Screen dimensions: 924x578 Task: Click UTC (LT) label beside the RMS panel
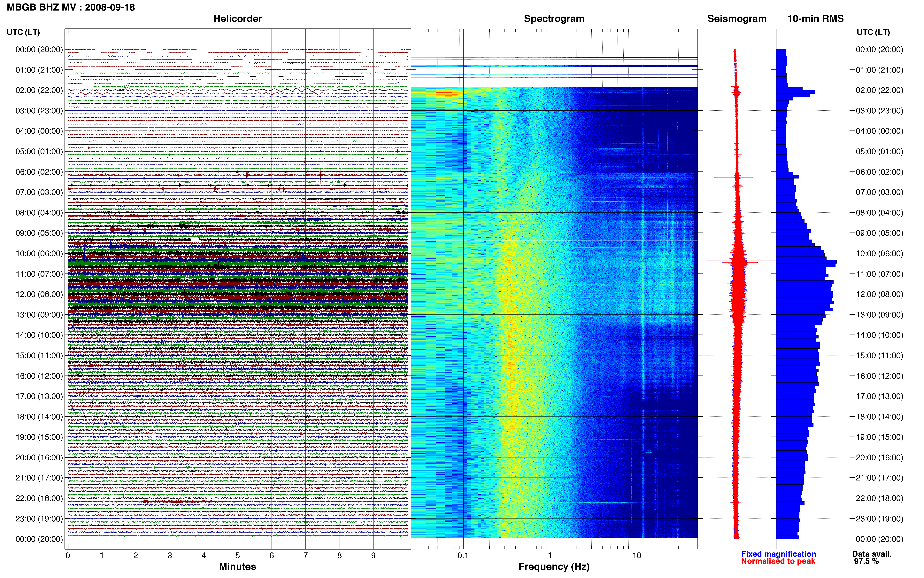[x=873, y=32]
